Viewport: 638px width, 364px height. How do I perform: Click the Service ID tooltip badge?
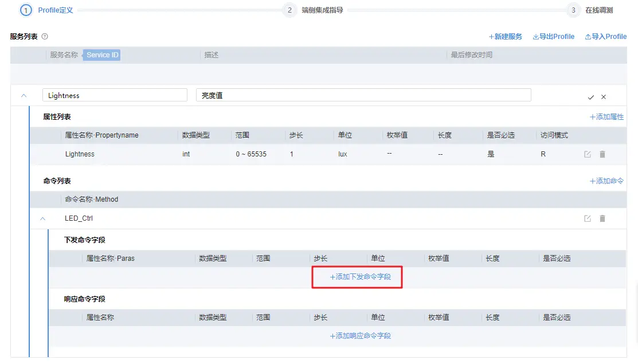pyautogui.click(x=102, y=55)
